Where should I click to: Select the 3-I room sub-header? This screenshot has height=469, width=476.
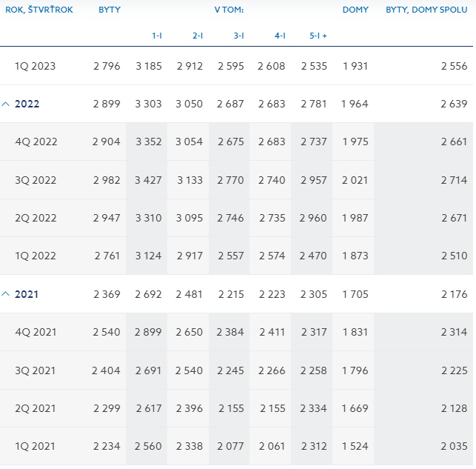[x=239, y=36]
